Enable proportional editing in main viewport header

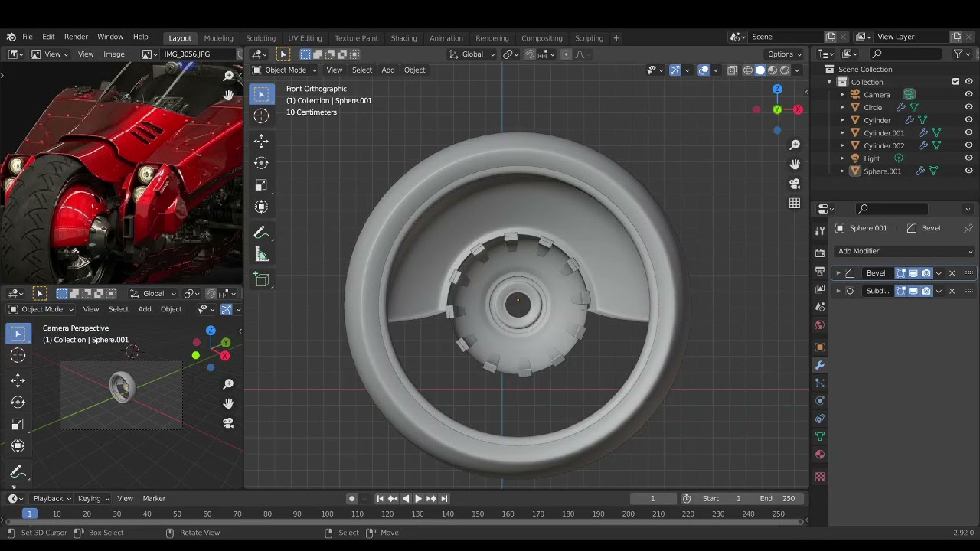pyautogui.click(x=566, y=54)
